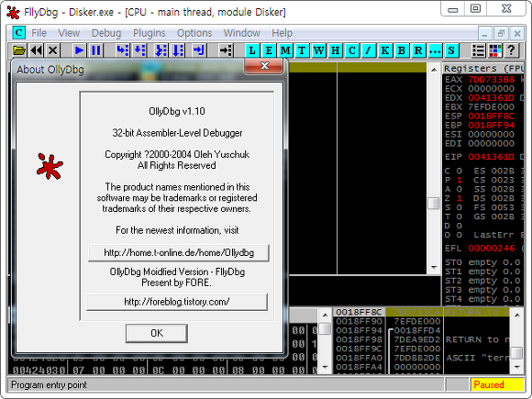Select EFL value 00000246

492,249
